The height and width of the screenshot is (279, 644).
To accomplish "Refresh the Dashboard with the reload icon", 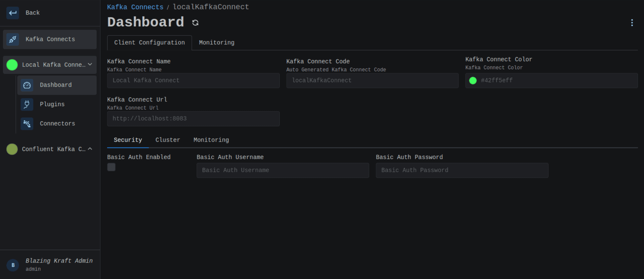I will coord(195,22).
